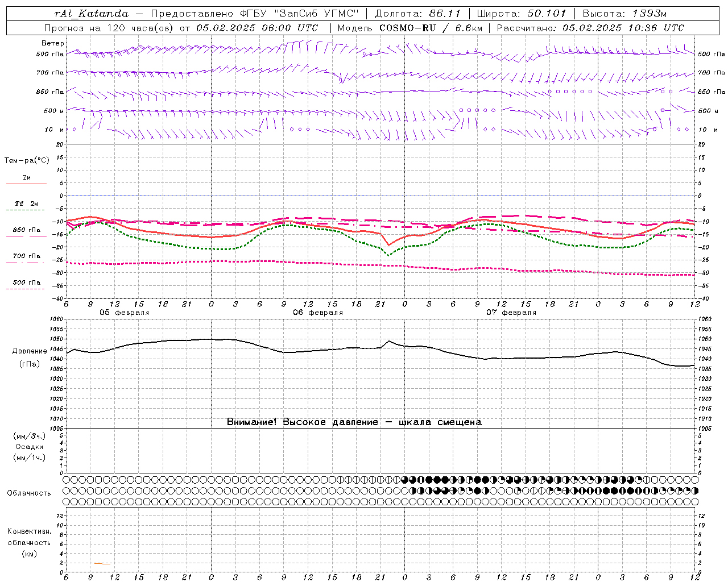Click the Конвективн. облачность panel label

(29, 537)
